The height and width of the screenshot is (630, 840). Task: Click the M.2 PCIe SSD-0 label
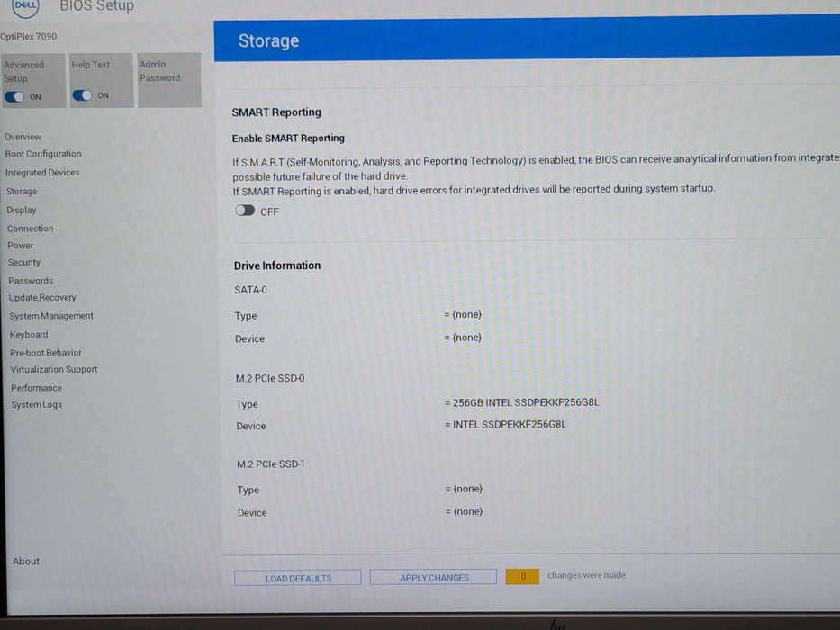pos(270,378)
